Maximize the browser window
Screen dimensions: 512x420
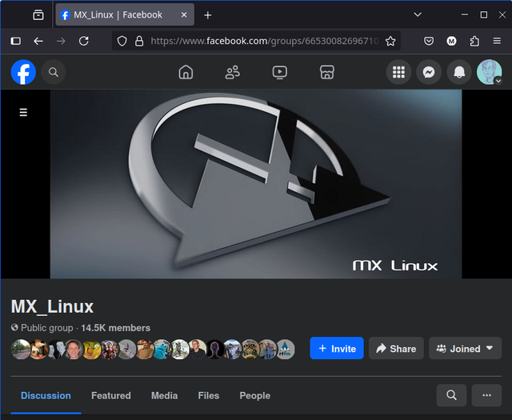point(483,14)
